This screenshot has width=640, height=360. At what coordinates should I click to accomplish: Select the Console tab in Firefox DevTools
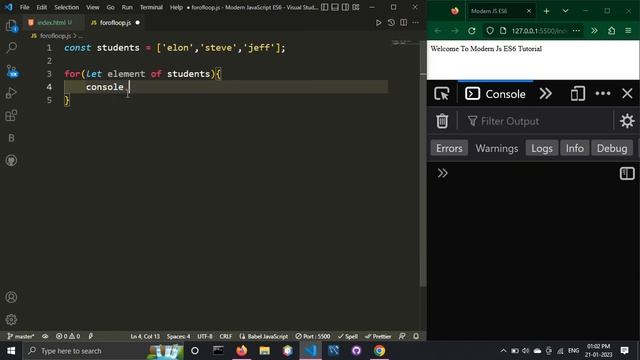495,94
